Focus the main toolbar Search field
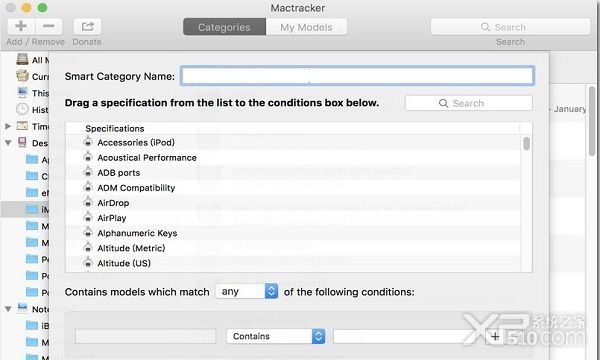600x360 pixels. [510, 27]
